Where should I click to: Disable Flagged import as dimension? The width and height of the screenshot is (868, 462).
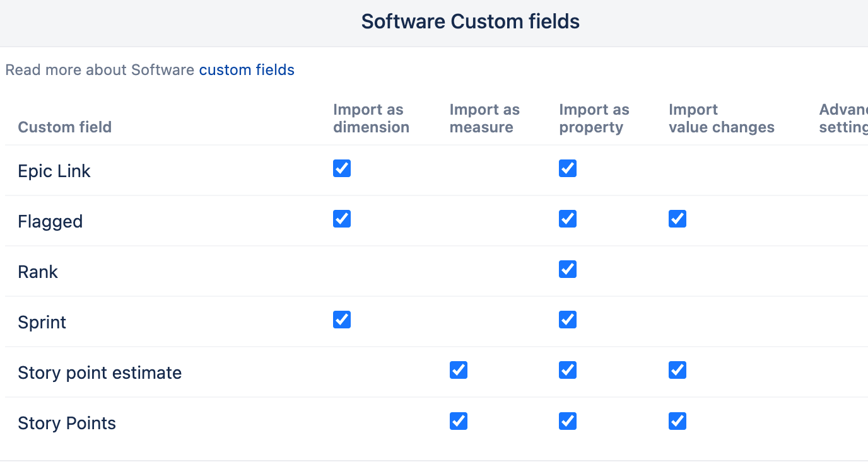point(342,219)
